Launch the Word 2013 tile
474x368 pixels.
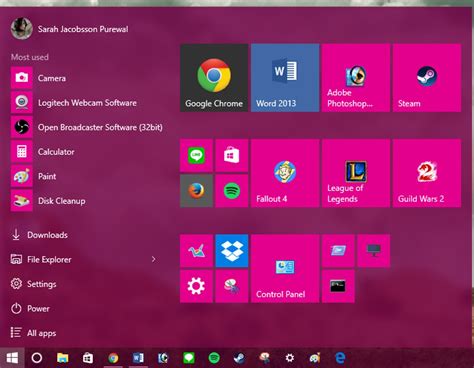(x=285, y=78)
